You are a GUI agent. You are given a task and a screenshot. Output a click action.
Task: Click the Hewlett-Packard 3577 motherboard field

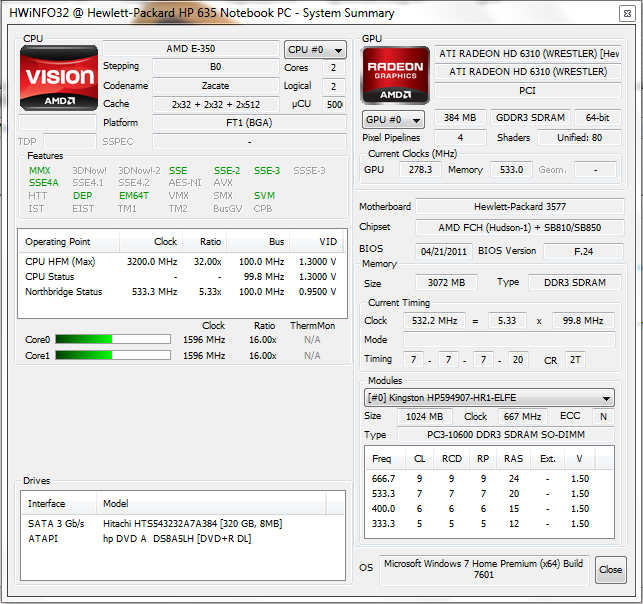(x=520, y=207)
